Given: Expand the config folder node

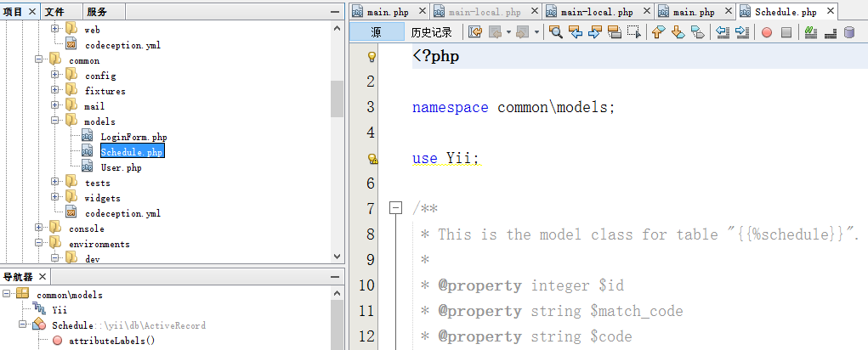Looking at the screenshot, I should pyautogui.click(x=55, y=76).
